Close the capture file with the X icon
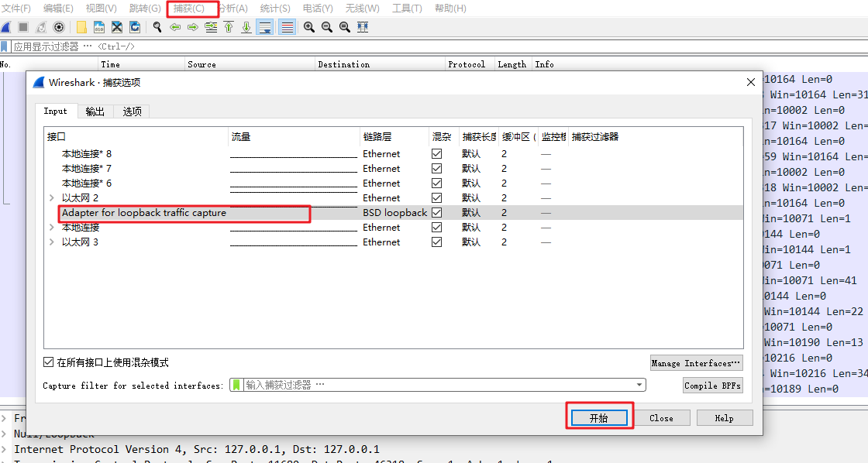 point(117,27)
